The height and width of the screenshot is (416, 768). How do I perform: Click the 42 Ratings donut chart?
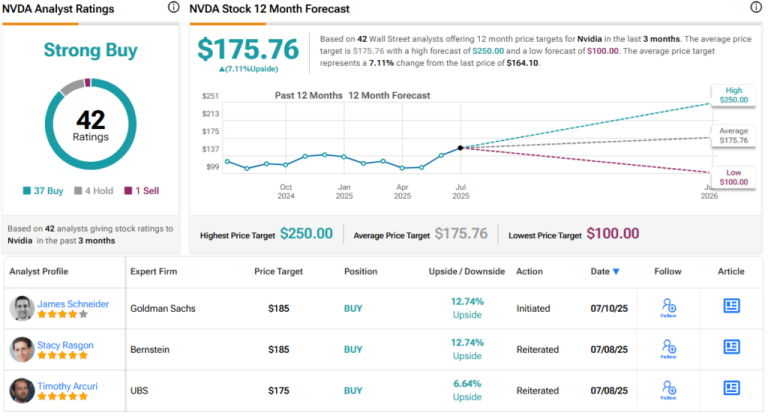click(91, 124)
